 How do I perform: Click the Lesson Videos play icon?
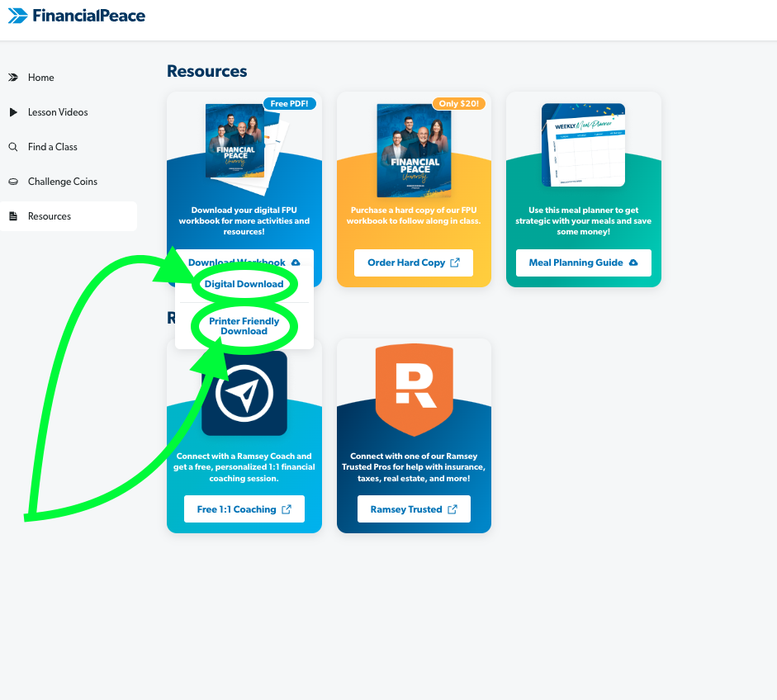[x=13, y=112]
